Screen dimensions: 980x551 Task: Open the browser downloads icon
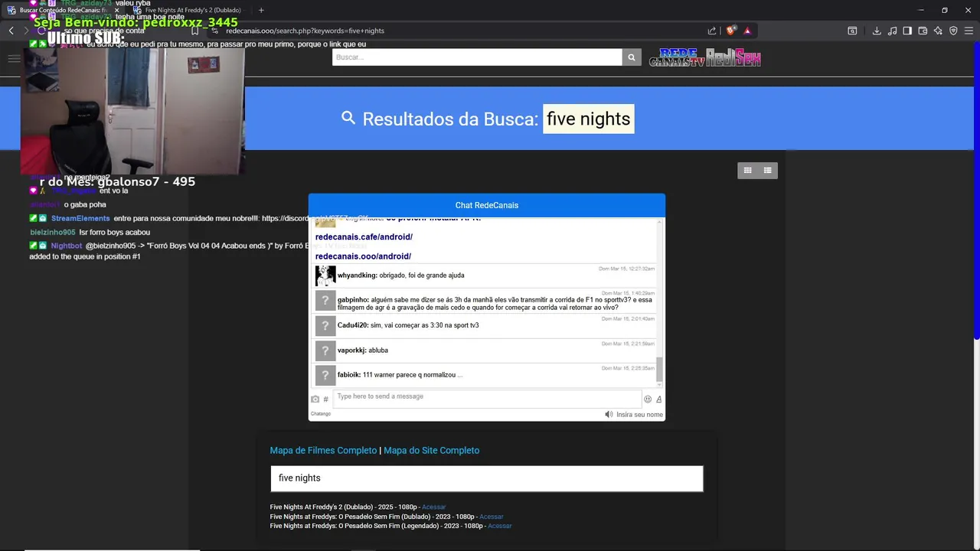point(877,31)
